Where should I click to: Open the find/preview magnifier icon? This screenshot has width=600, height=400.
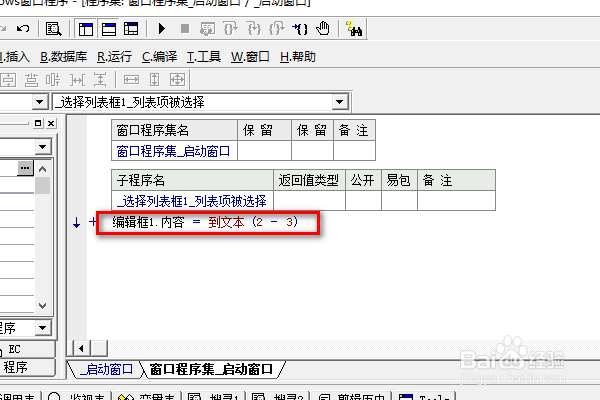coord(53,29)
